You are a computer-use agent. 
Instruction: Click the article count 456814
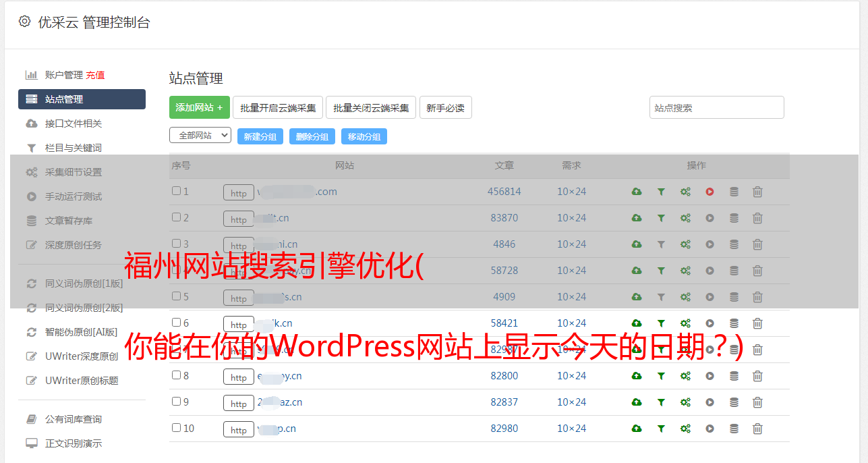click(504, 192)
